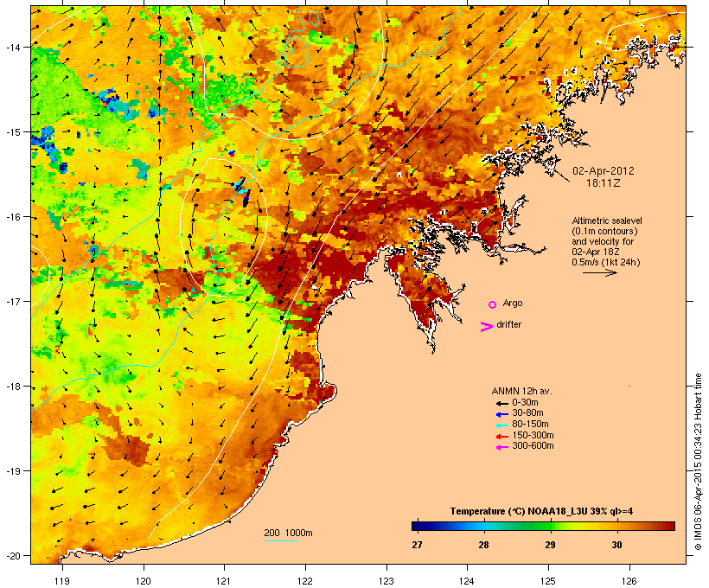Click the latitude axis label -17
The width and height of the screenshot is (709, 588).
click(13, 301)
